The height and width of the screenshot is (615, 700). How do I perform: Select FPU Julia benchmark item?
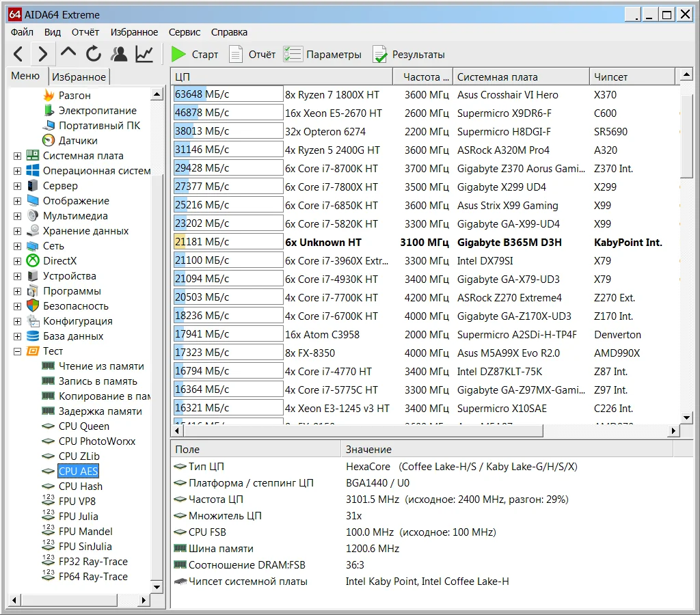pyautogui.click(x=78, y=517)
